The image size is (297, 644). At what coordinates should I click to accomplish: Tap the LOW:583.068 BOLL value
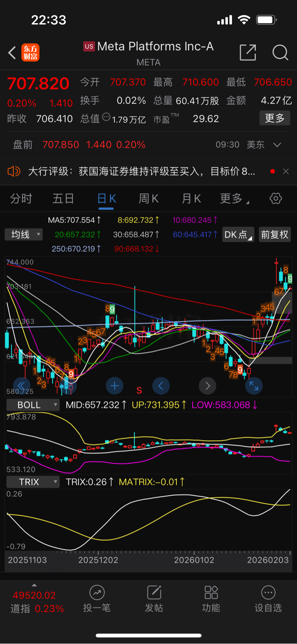225,405
